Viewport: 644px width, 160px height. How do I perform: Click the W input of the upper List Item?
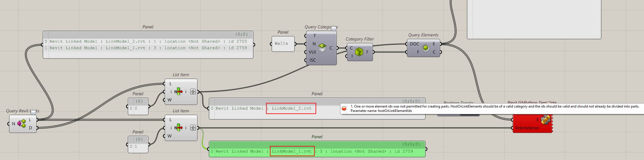(x=169, y=100)
